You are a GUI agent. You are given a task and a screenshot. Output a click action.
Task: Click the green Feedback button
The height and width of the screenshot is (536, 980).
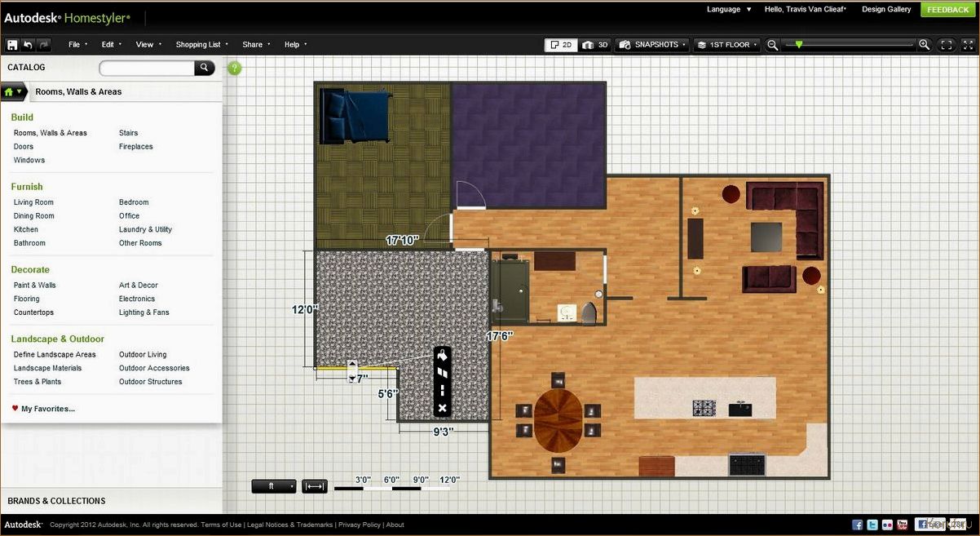pyautogui.click(x=948, y=10)
